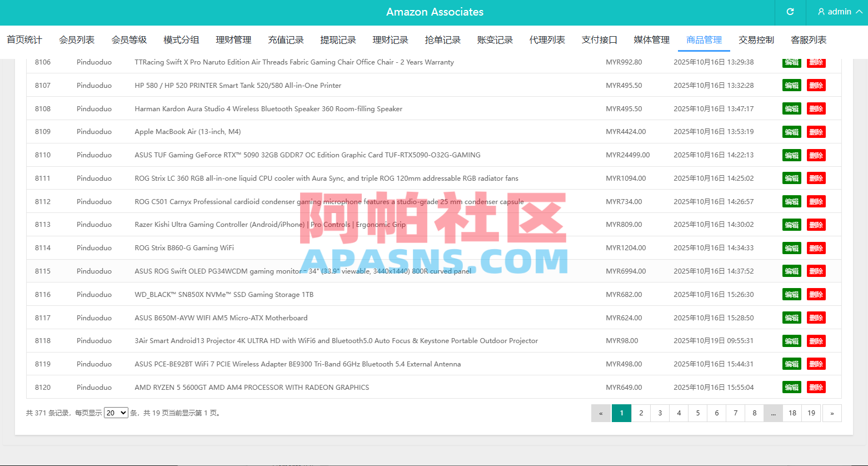868x466 pixels.
Task: Edit ASUS TUF RTX 5090 product
Action: pos(792,155)
